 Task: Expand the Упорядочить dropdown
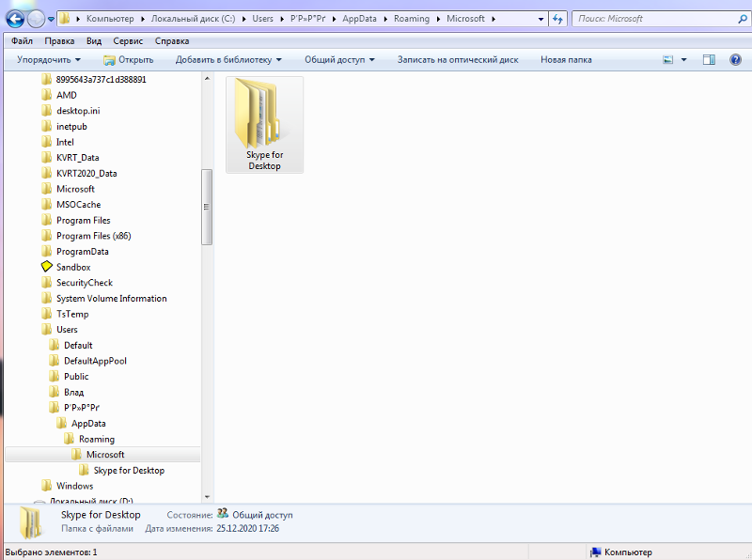[x=49, y=59]
